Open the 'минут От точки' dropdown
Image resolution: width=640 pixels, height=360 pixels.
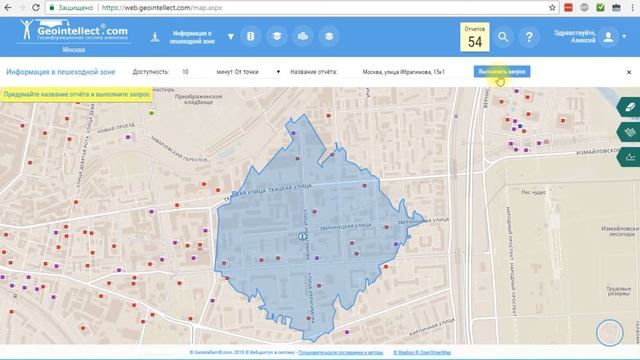(x=248, y=72)
